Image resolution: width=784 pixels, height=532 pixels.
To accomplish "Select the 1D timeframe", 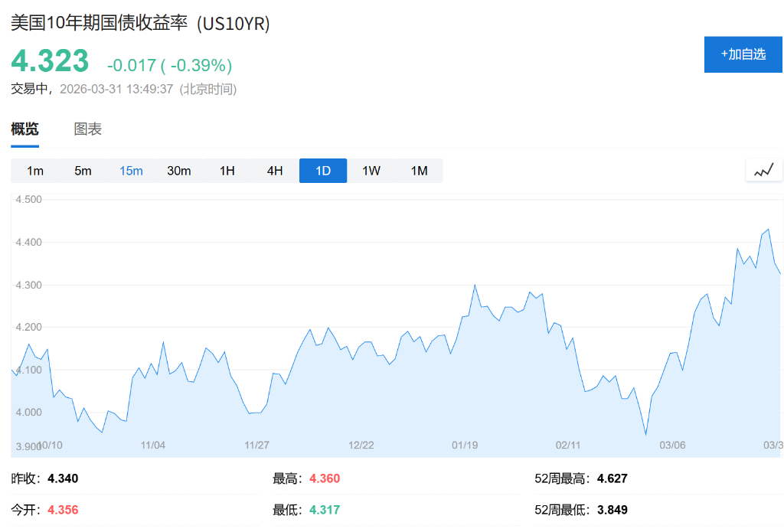I will (323, 170).
